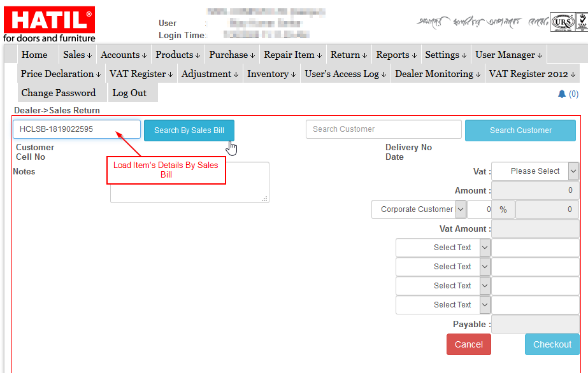Expand the Accounts menu
Viewport: 588px width, 373px height.
tap(124, 55)
